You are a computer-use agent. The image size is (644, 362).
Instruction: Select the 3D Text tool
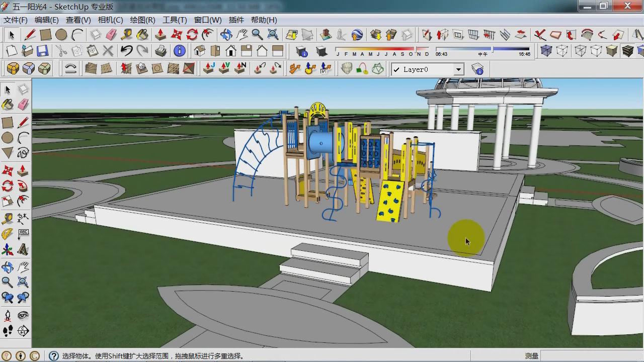click(x=23, y=249)
